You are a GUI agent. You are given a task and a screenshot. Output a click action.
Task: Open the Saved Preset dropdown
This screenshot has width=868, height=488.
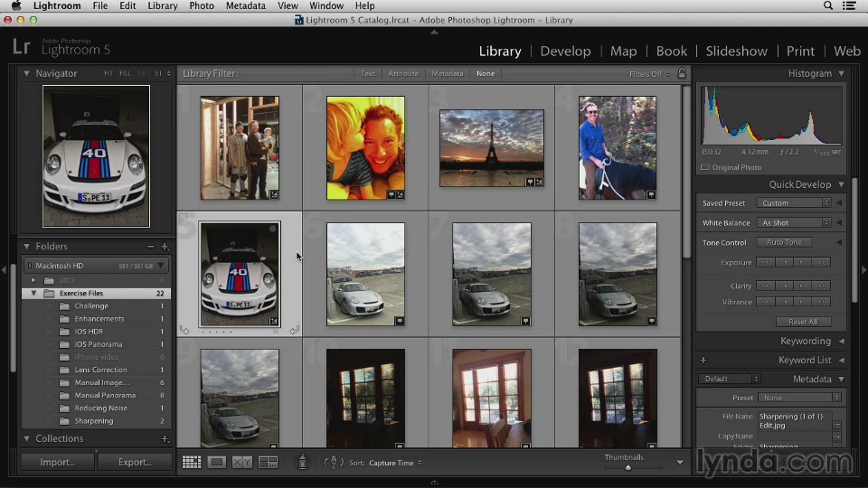click(794, 203)
